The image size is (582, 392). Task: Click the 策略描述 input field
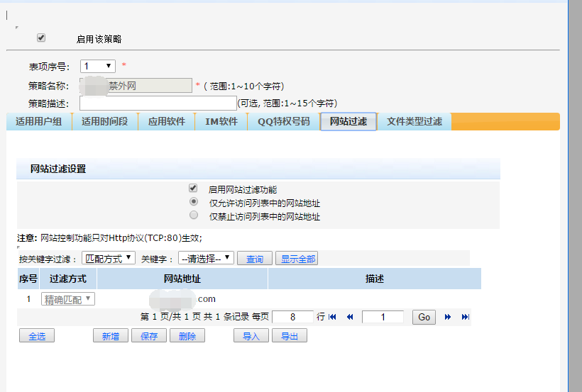(158, 103)
